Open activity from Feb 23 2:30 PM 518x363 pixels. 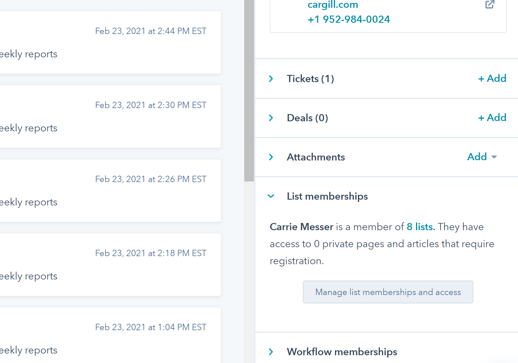pyautogui.click(x=110, y=117)
